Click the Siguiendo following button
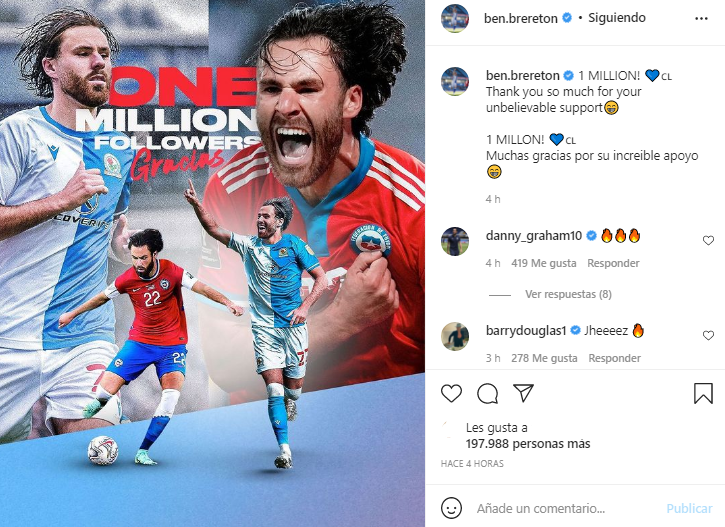 pos(616,18)
